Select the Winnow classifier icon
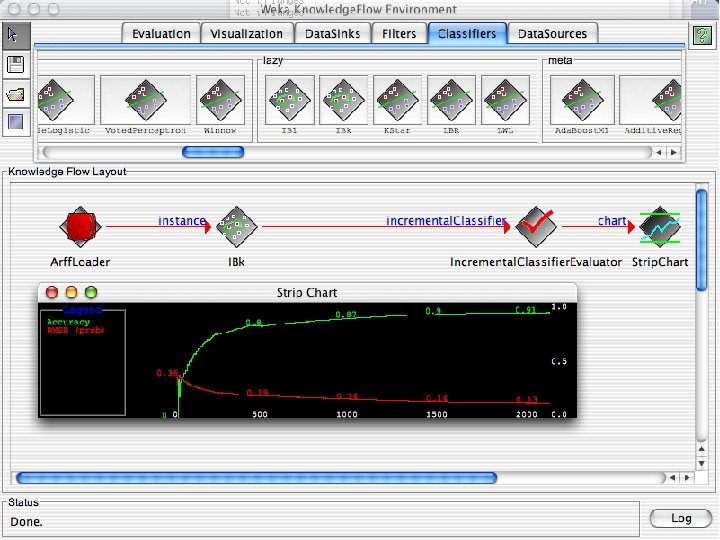The image size is (720, 540). pos(220,100)
